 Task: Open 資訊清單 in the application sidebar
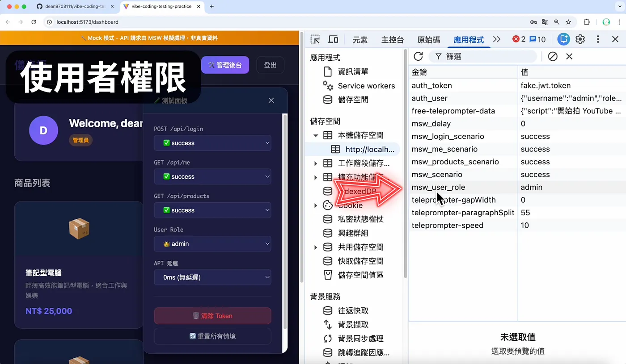(x=353, y=71)
